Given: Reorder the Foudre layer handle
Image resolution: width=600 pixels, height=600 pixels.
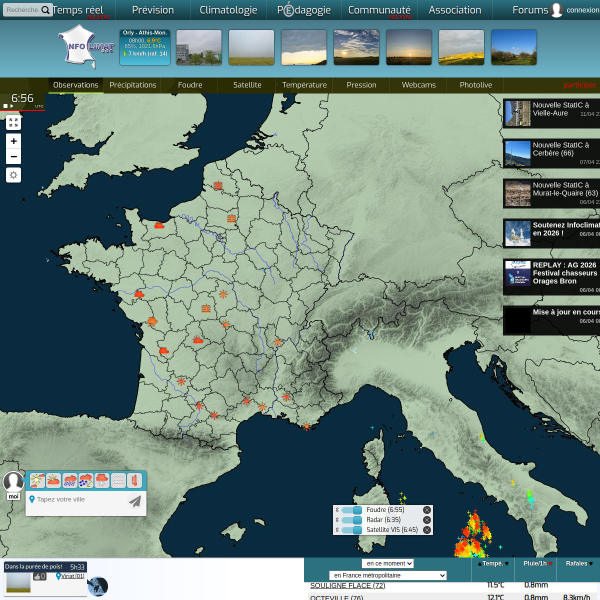Looking at the screenshot, I should click(337, 510).
